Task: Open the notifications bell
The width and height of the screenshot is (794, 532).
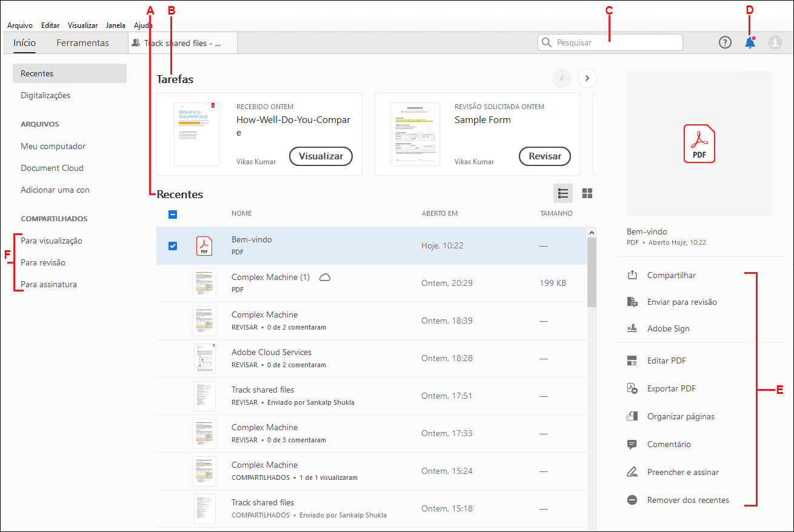Action: pyautogui.click(x=750, y=42)
